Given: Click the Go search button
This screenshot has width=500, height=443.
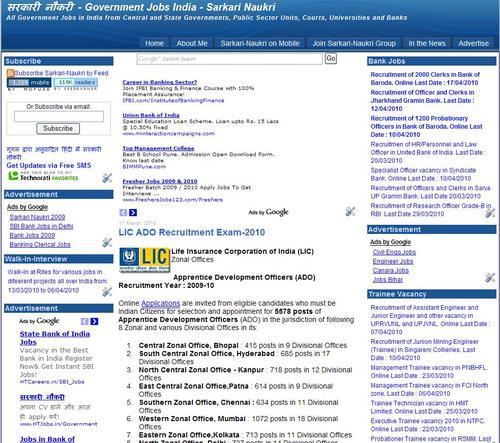Looking at the screenshot, I should (331, 59).
